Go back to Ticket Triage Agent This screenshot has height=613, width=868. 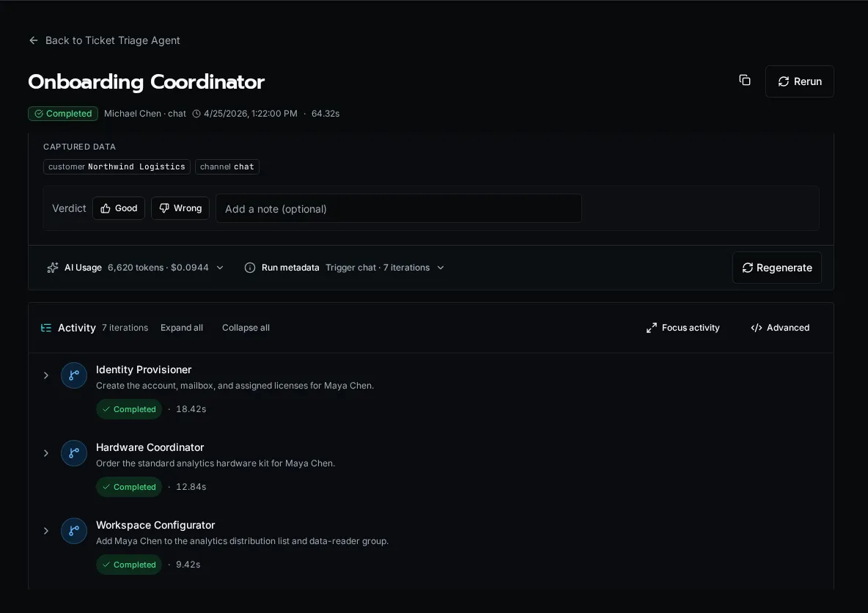(x=104, y=40)
